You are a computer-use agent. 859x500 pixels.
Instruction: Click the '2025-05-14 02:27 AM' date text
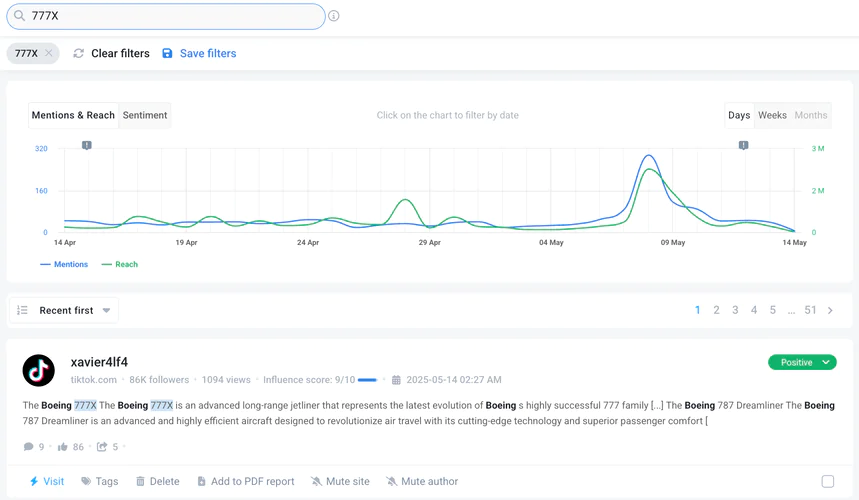(454, 380)
